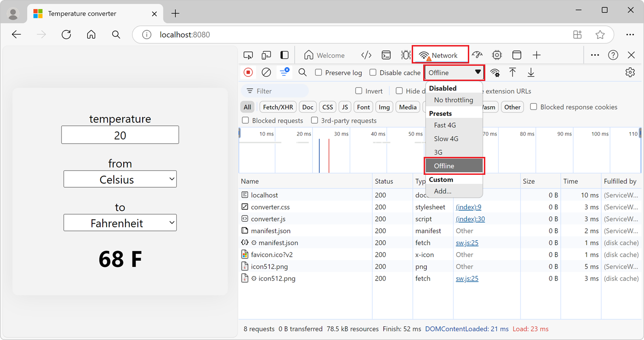Add more tools with plus icon
This screenshot has height=340, width=644.
pos(536,55)
